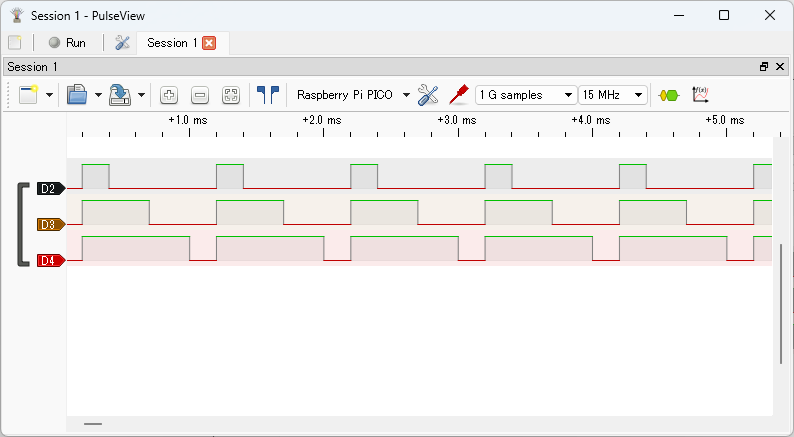The height and width of the screenshot is (437, 794).
Task: Configure channels with red probe icon
Action: click(x=459, y=95)
